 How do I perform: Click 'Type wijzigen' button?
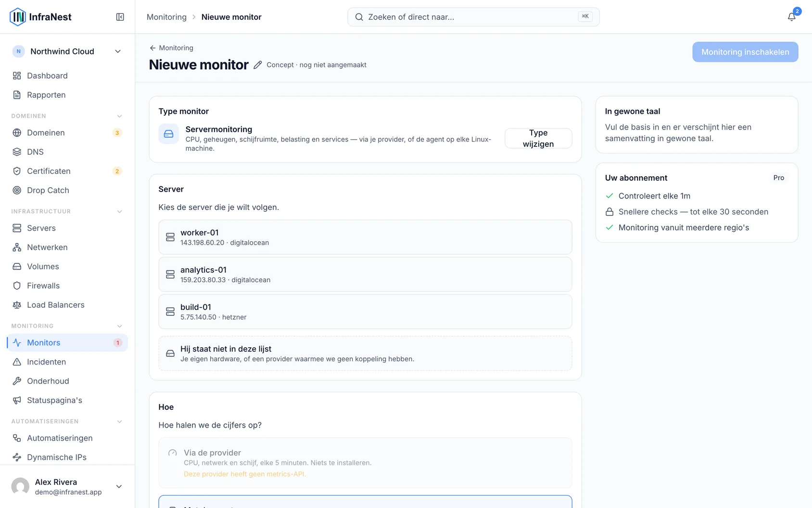[538, 138]
